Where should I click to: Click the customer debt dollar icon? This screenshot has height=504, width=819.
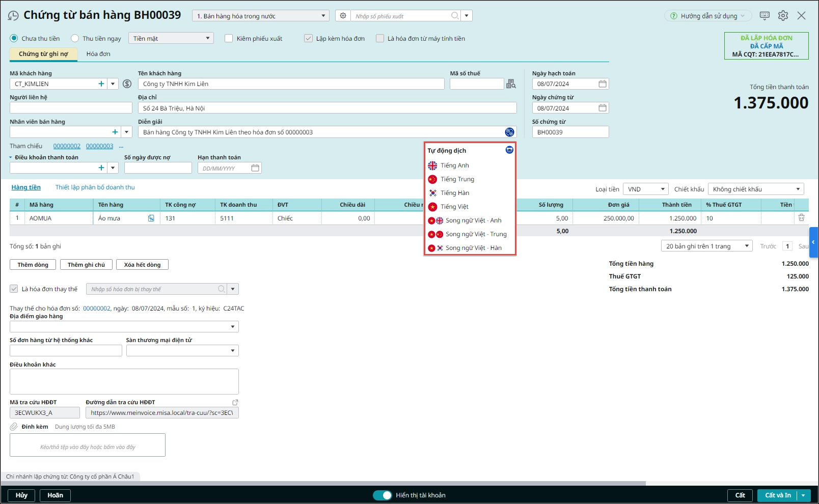127,84
